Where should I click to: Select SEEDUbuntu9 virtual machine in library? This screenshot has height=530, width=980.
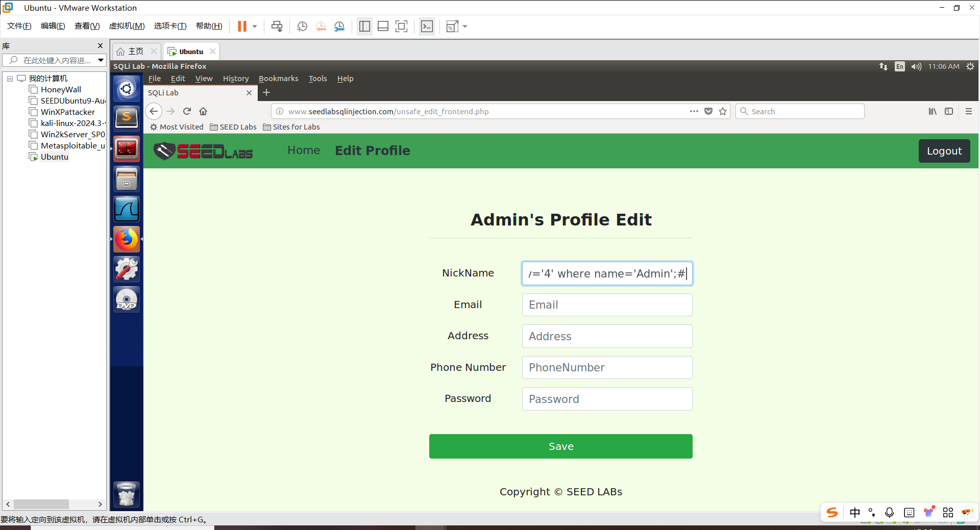point(67,101)
